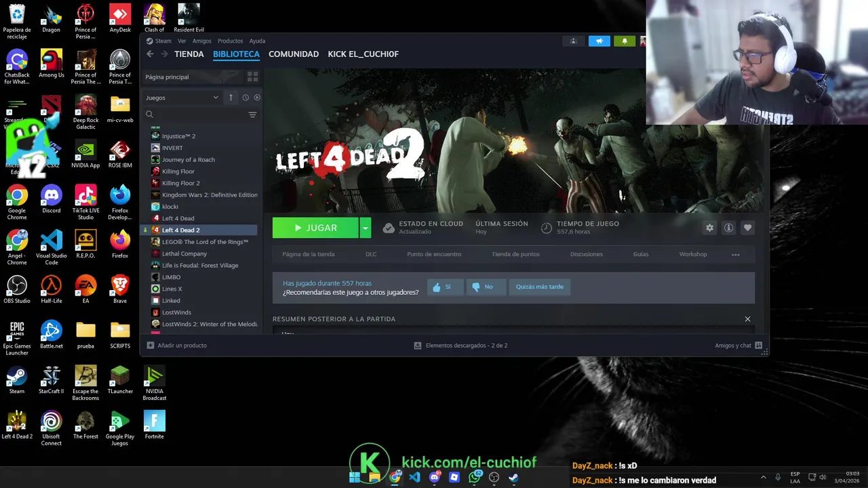The height and width of the screenshot is (488, 868).
Task: Click the forward navigation arrow in Steam
Action: point(164,54)
